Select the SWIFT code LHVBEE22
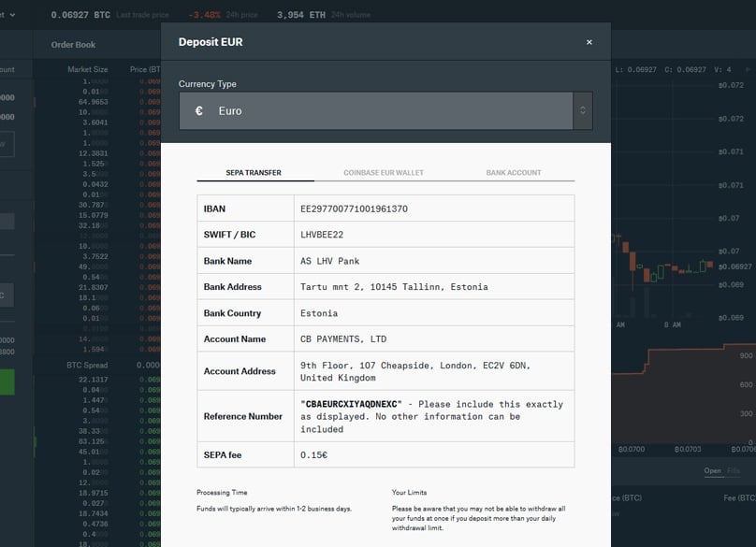This screenshot has width=756, height=547. [322, 235]
